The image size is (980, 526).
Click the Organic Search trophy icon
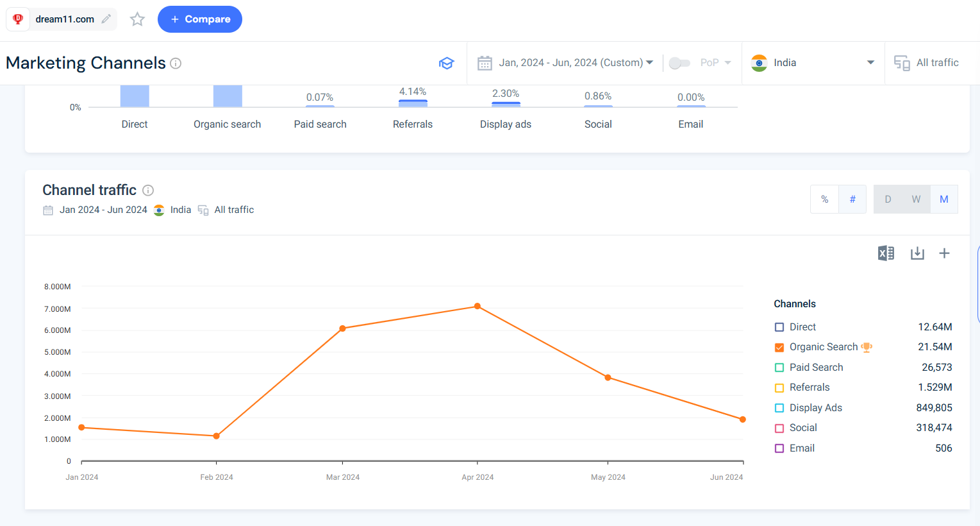(867, 347)
